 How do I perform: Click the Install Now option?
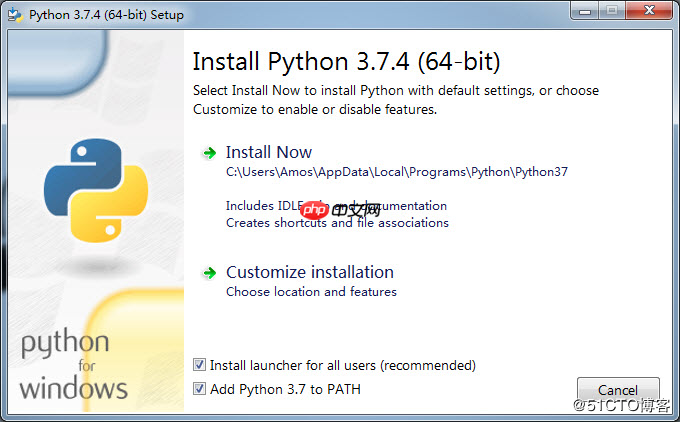pos(268,153)
